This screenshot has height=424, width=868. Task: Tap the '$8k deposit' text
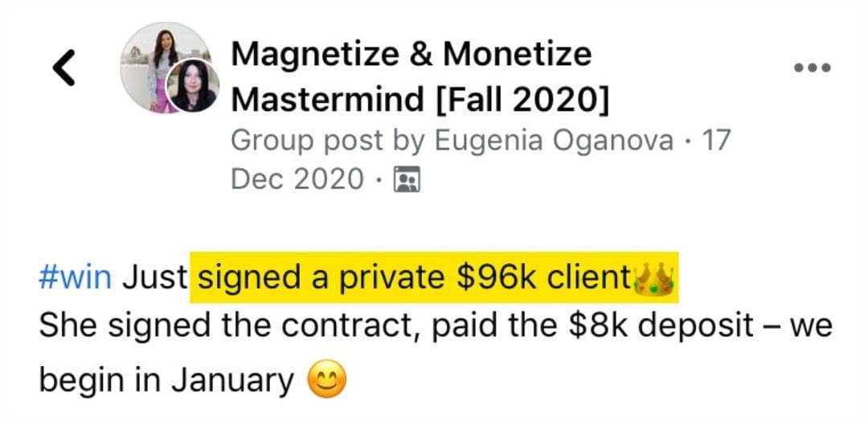pyautogui.click(x=661, y=328)
